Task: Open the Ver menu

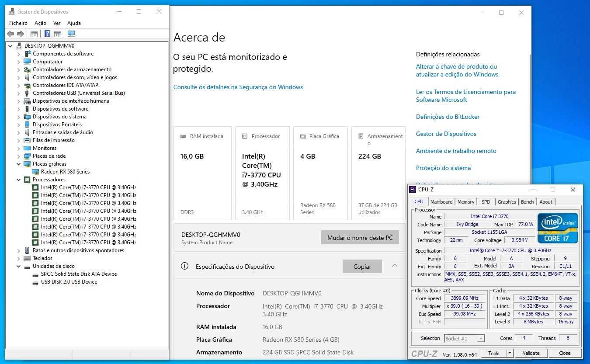Action: tap(57, 23)
